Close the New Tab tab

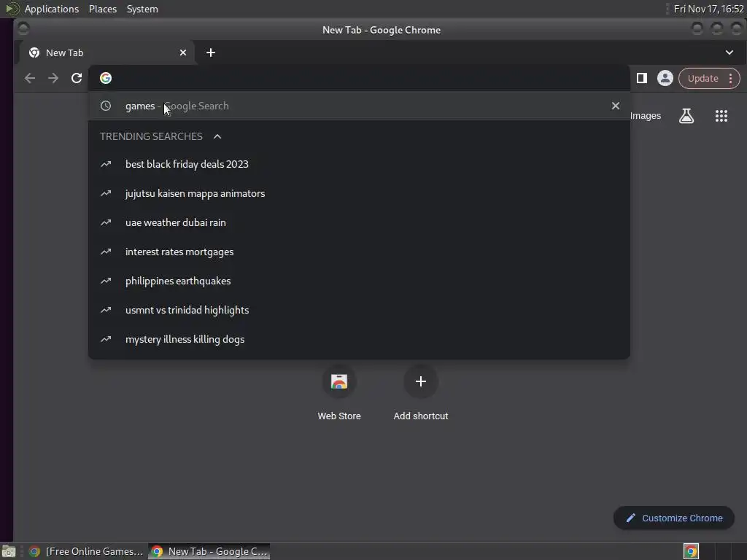point(183,52)
